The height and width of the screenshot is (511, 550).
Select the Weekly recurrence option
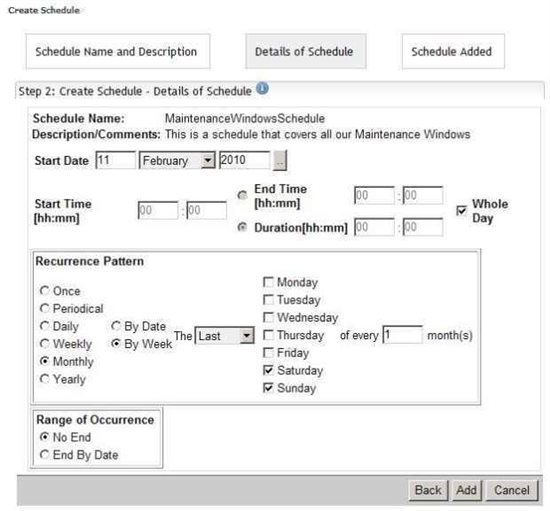pos(45,344)
